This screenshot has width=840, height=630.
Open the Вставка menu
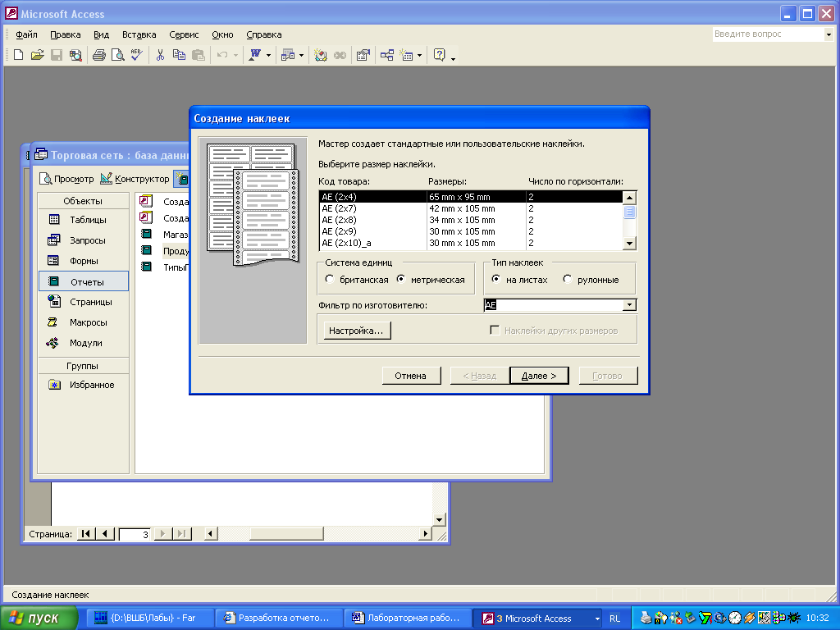pyautogui.click(x=139, y=34)
